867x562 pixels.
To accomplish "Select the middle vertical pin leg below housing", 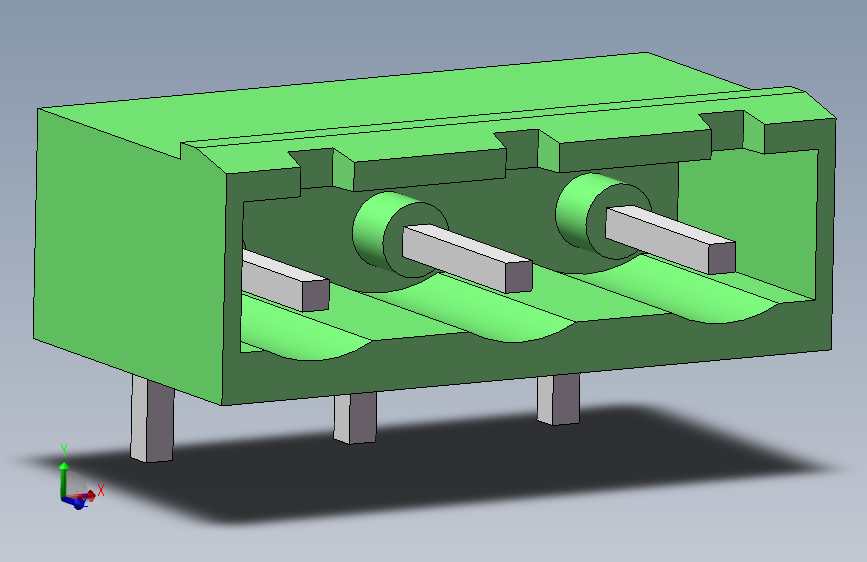I will point(355,418).
